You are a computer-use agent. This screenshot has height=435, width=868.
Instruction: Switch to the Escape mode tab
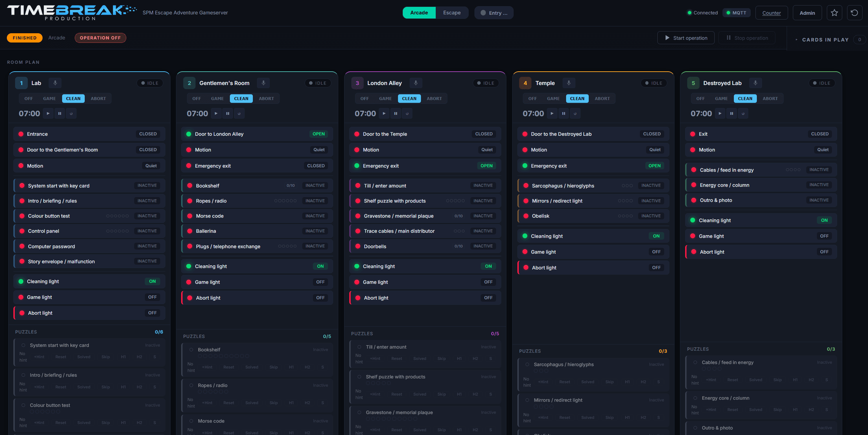click(451, 13)
